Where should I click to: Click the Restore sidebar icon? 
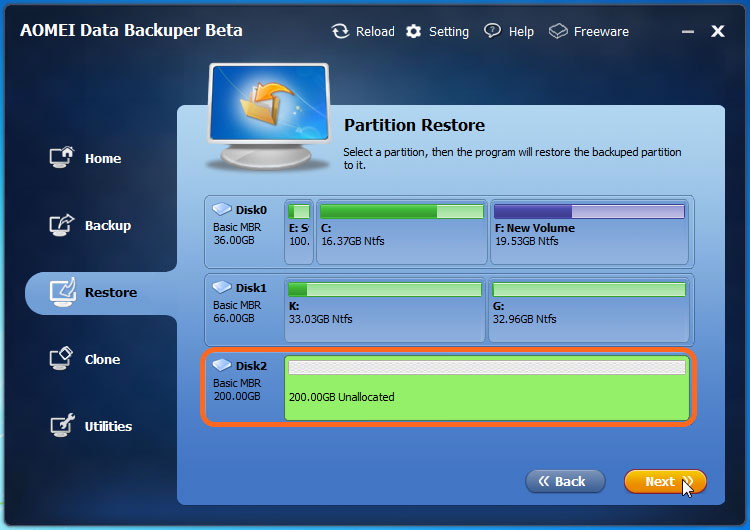coord(63,292)
